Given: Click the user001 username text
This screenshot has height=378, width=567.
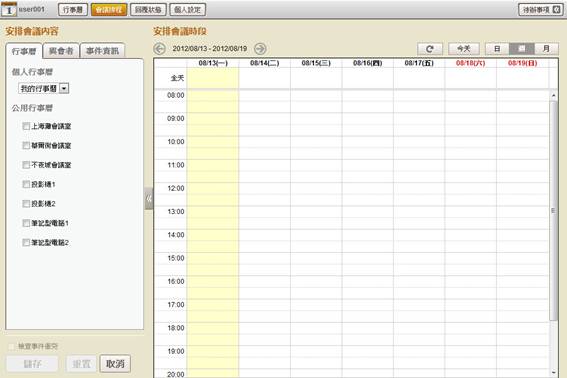Looking at the screenshot, I should 31,9.
